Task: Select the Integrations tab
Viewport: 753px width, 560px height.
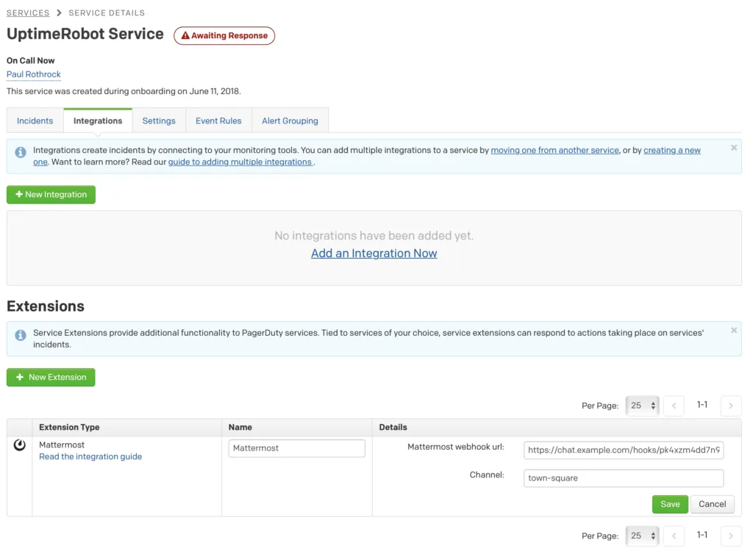Action: pyautogui.click(x=98, y=121)
